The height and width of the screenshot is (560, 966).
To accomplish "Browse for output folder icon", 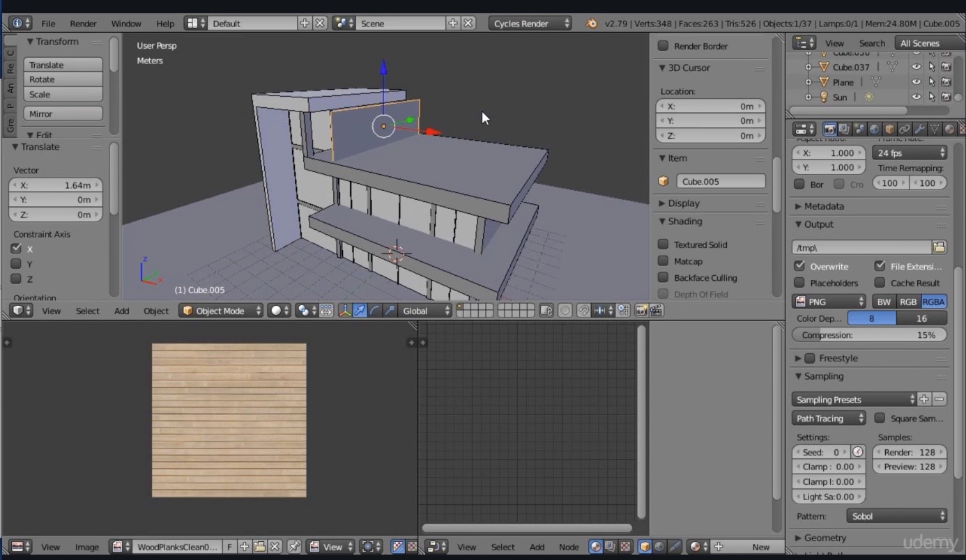I will (939, 247).
